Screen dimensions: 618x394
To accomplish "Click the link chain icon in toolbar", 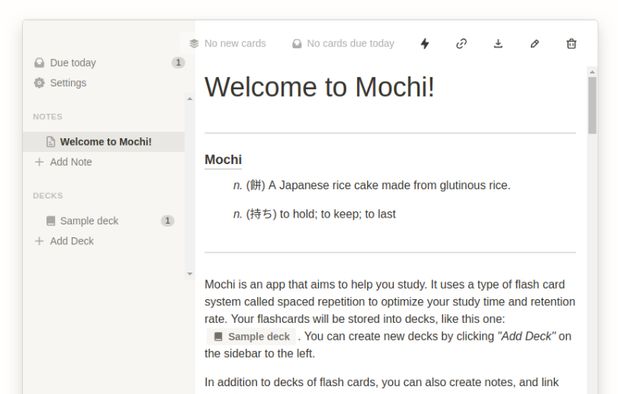I will (461, 43).
